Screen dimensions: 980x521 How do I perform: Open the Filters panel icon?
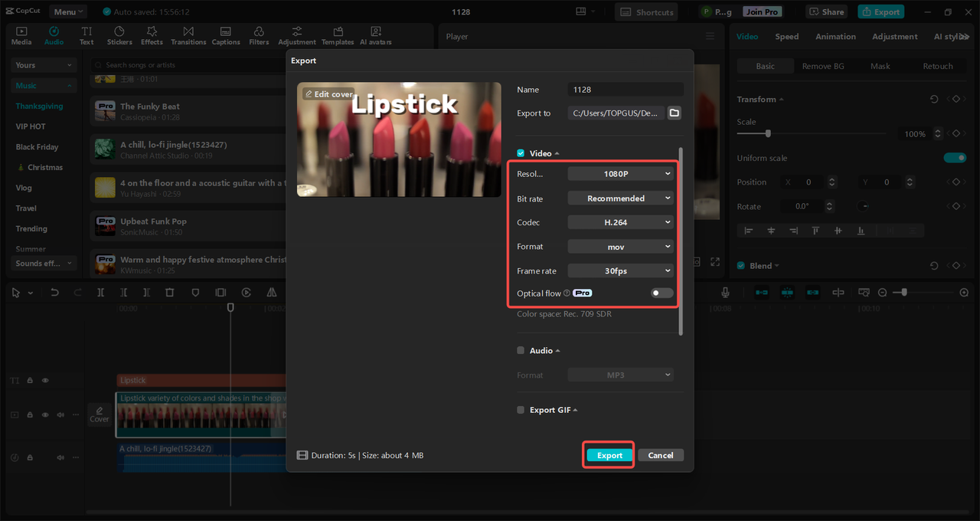tap(259, 35)
